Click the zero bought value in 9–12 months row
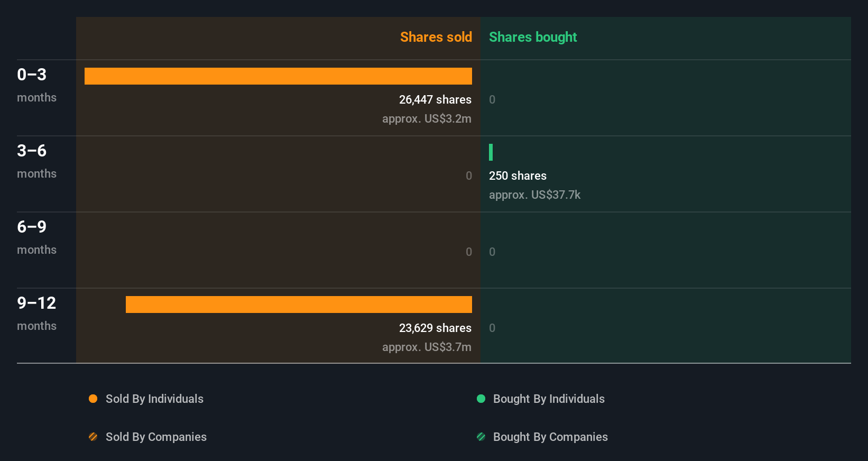Image resolution: width=868 pixels, height=461 pixels. 492,328
